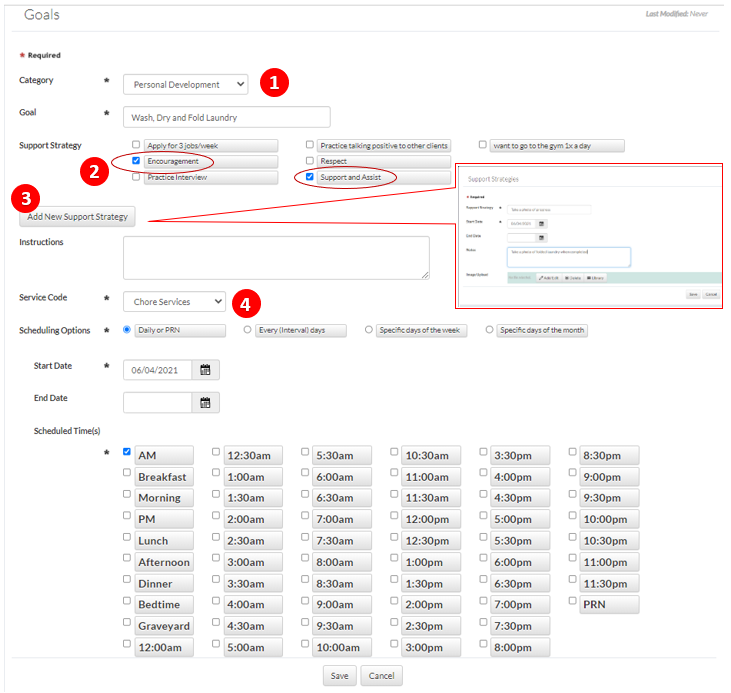Uncheck the Support and Assist checkbox

point(310,177)
